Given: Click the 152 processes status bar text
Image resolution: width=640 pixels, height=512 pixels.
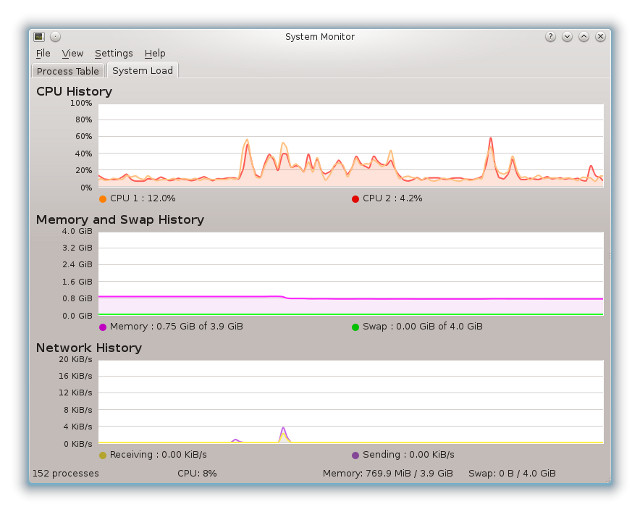Looking at the screenshot, I should [x=66, y=473].
